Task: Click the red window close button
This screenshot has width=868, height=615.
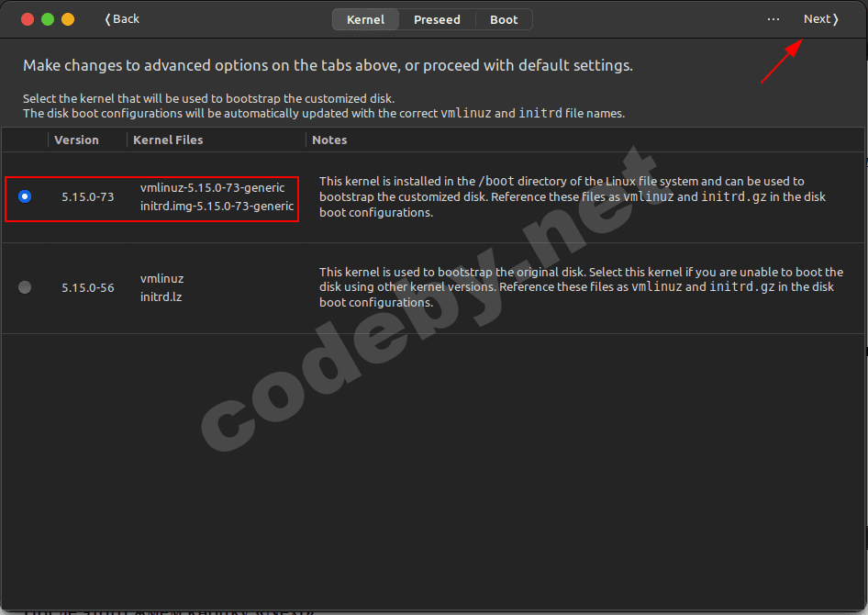Action: click(28, 19)
